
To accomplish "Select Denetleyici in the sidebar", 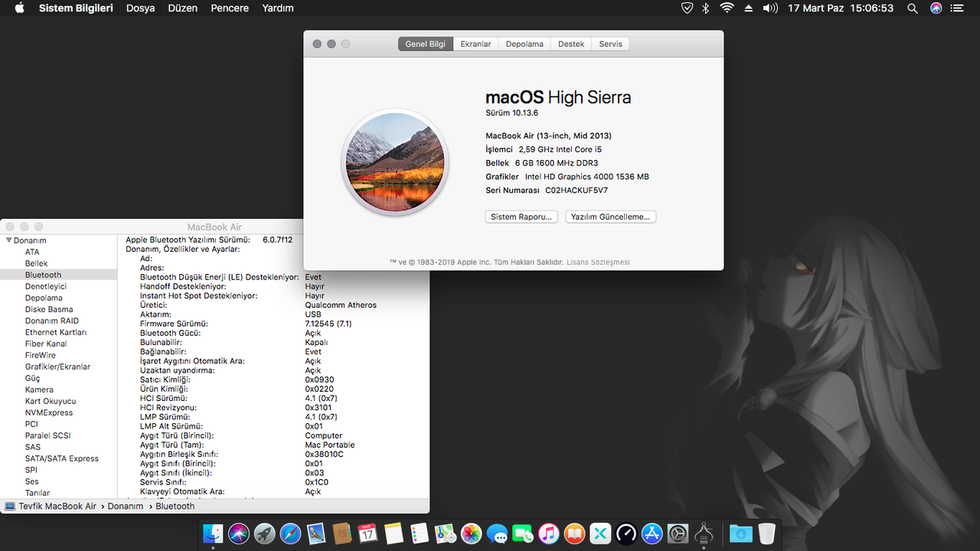I will point(46,286).
